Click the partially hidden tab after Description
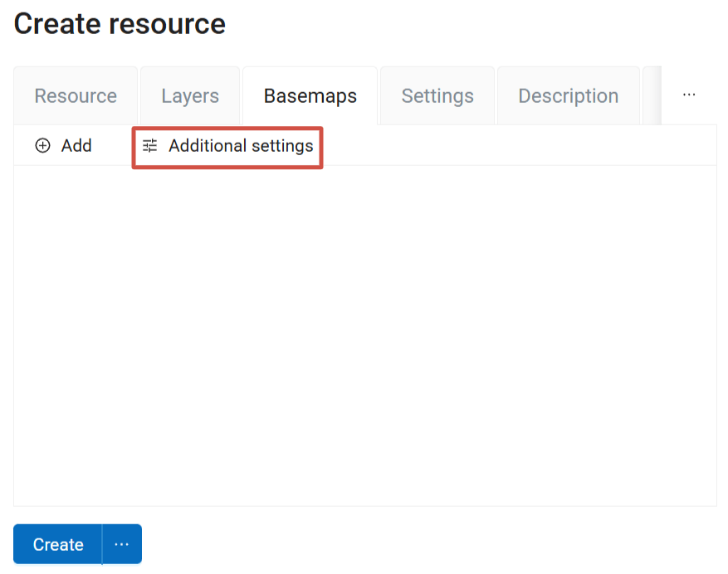The width and height of the screenshot is (728, 574). tap(652, 96)
